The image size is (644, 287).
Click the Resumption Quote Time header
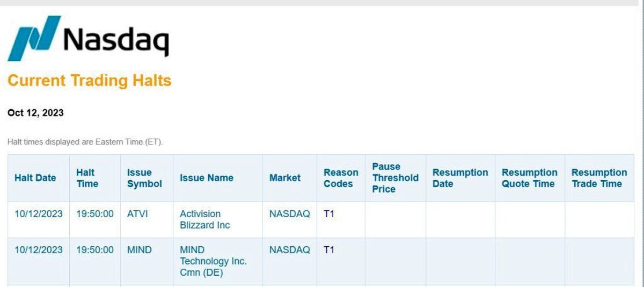pos(529,178)
